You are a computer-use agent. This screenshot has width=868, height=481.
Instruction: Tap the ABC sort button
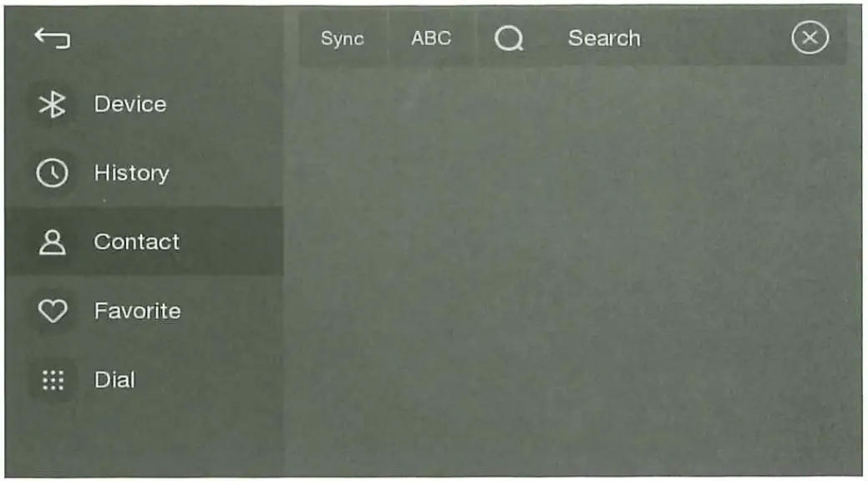click(431, 38)
